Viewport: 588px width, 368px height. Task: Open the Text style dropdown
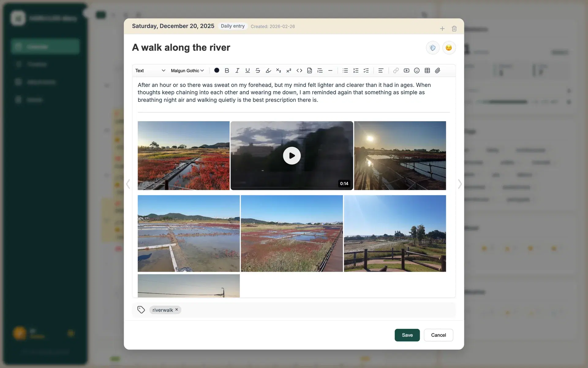pos(150,71)
